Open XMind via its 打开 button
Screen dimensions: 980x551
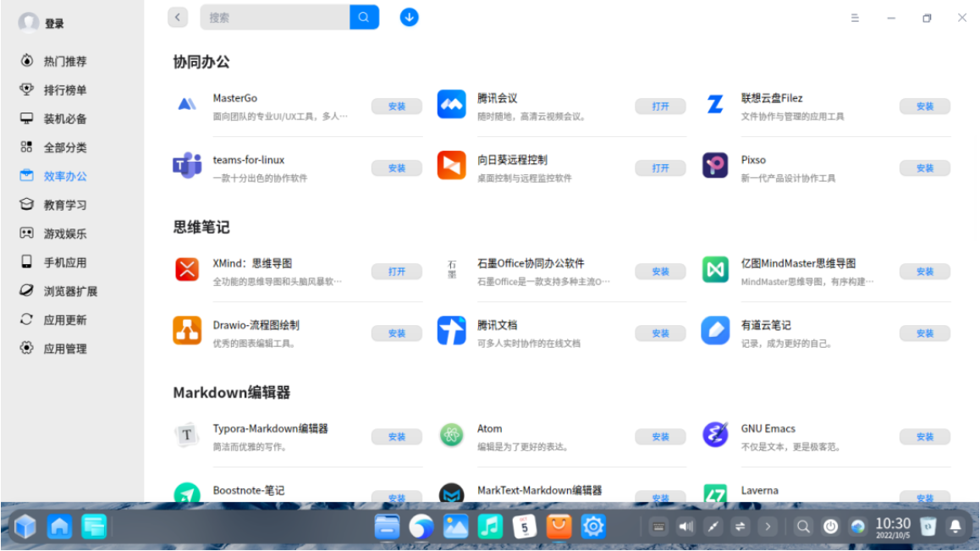396,272
